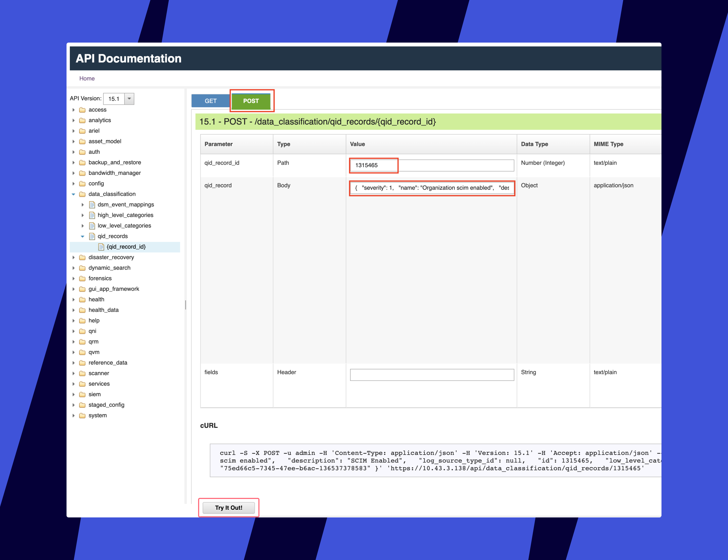
Task: Click the fields header input box
Action: point(432,375)
